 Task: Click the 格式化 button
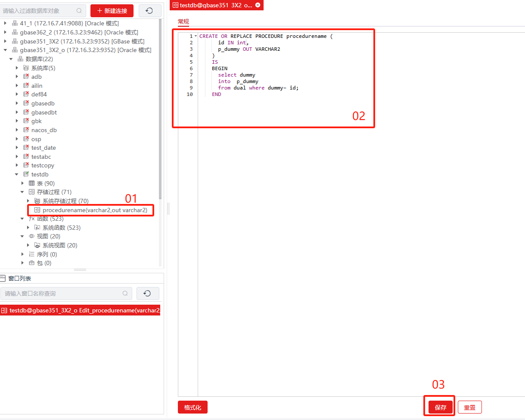click(x=193, y=407)
